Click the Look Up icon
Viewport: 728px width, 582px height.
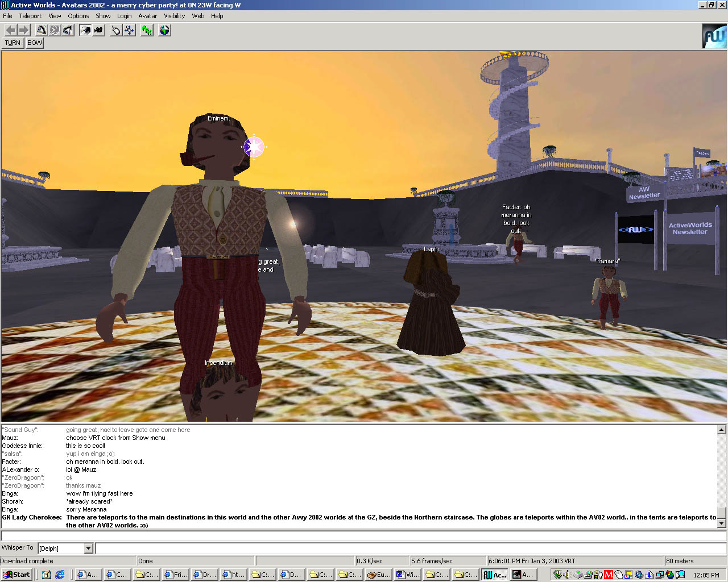pyautogui.click(x=42, y=30)
